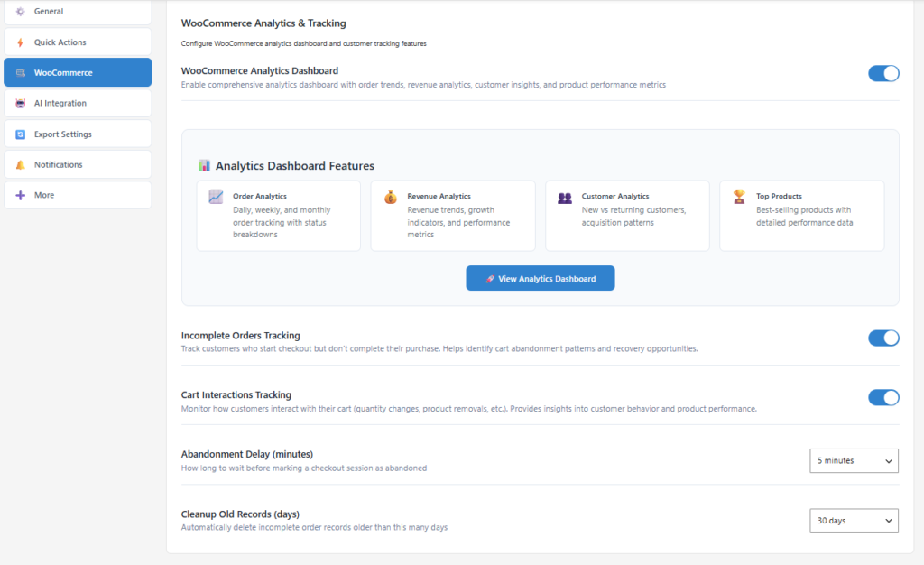Click 'Monitor how customers interact with their cart' text

469,409
